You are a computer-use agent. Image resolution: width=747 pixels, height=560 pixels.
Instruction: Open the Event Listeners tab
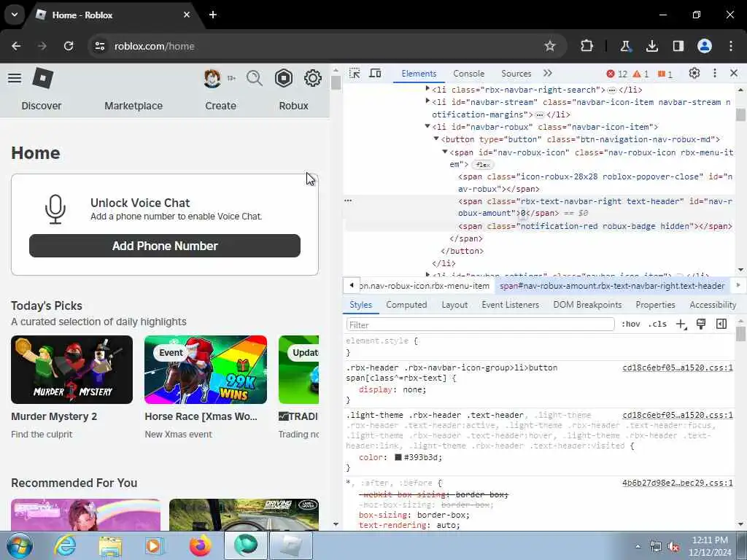tap(510, 305)
